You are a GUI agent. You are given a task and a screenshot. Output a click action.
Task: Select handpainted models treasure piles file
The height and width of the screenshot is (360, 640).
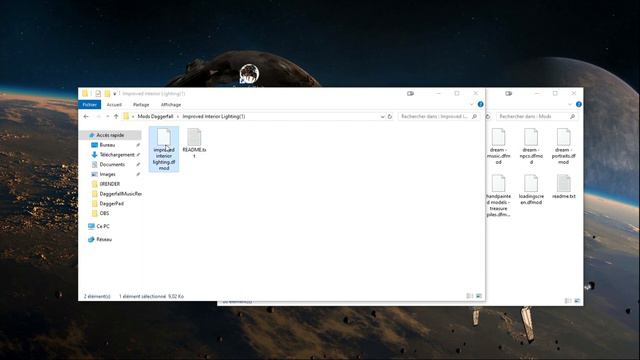pyautogui.click(x=498, y=196)
